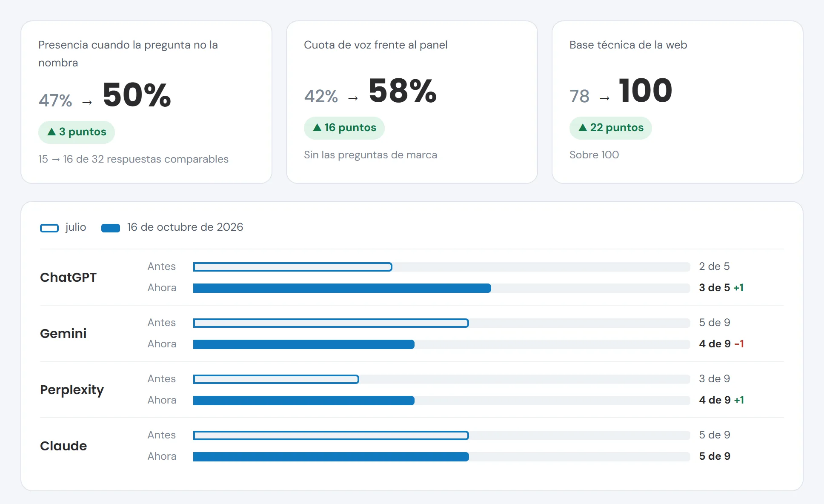
Task: Click '15 → 16 de 32 respuestas comparables' note
Action: point(133,159)
